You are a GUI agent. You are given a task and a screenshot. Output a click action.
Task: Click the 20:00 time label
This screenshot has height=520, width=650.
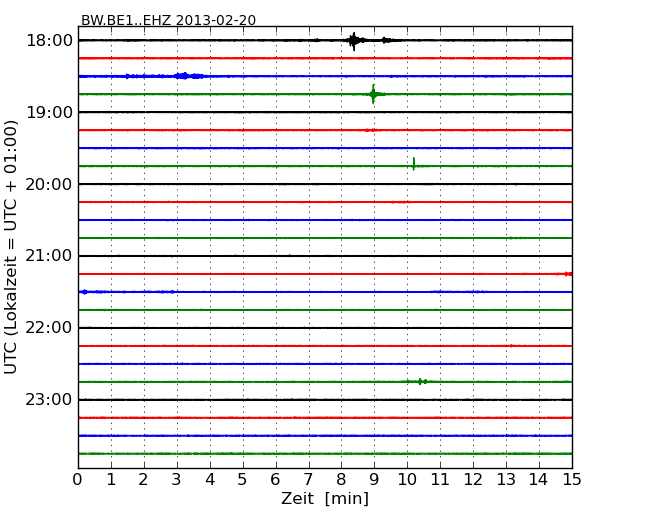[x=49, y=184]
